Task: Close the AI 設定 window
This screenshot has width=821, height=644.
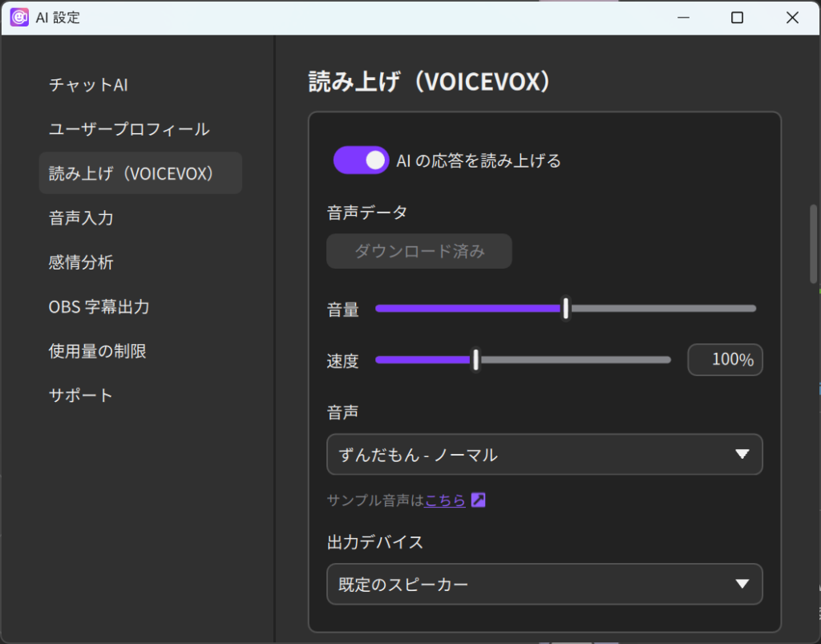Action: click(792, 18)
